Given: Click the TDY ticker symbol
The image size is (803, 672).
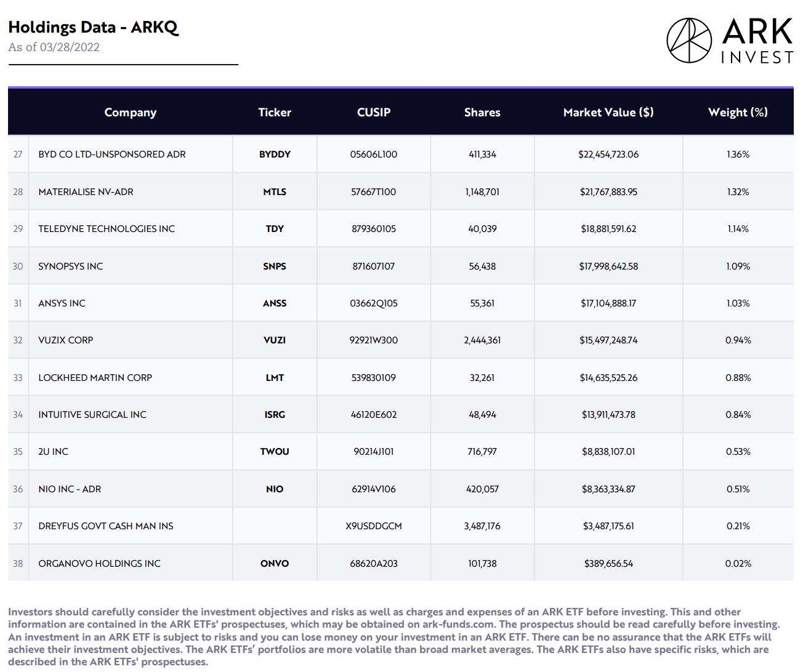Looking at the screenshot, I should 275,229.
